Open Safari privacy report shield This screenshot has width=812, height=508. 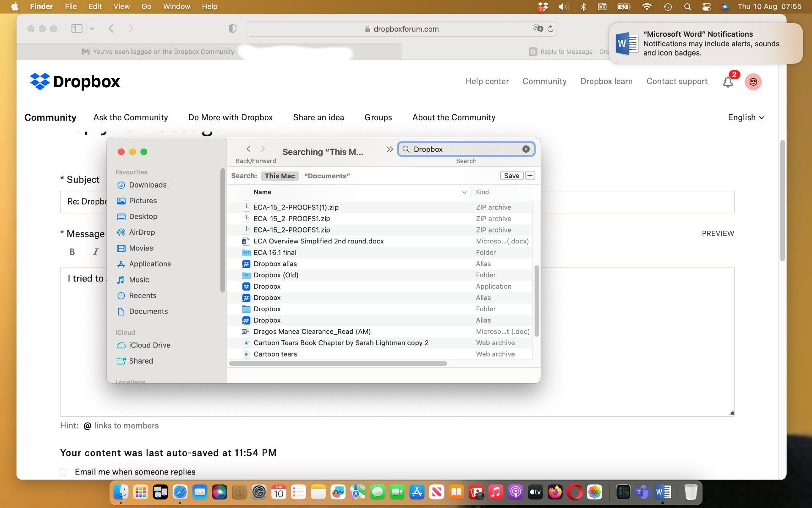click(x=232, y=28)
